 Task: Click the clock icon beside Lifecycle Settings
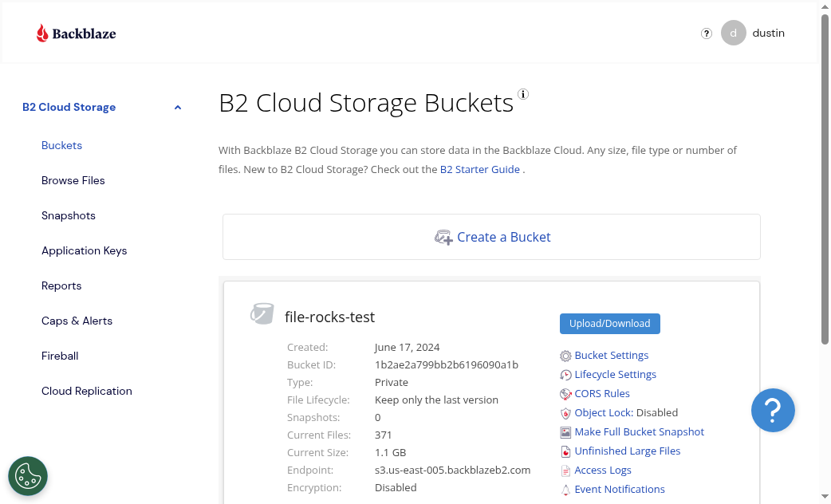(x=565, y=375)
